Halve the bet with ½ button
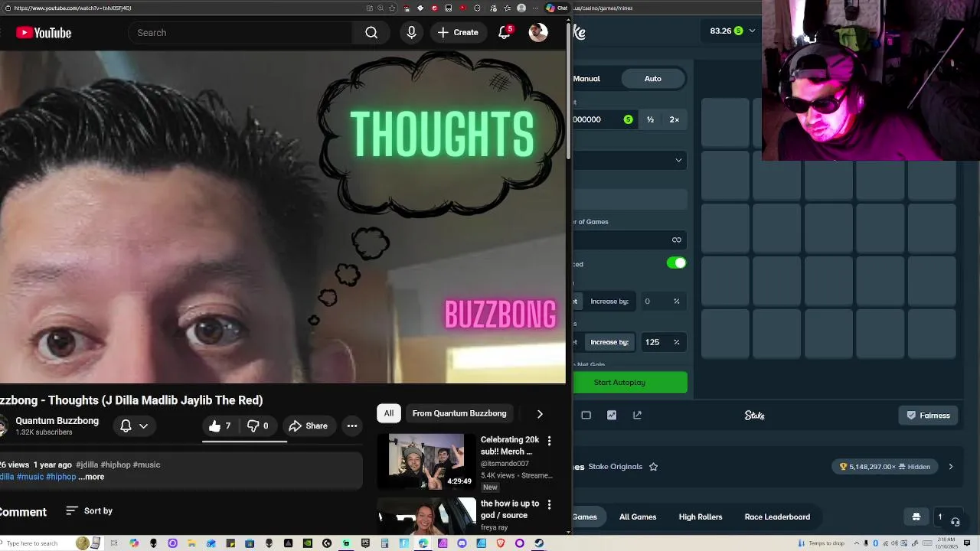Image resolution: width=980 pixels, height=551 pixels. [650, 119]
